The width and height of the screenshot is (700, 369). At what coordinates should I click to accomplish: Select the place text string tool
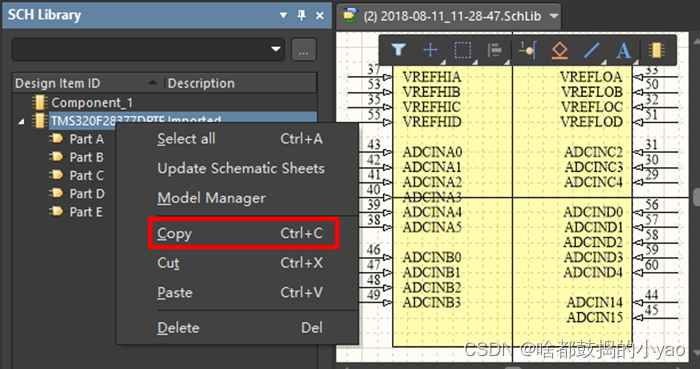pos(624,50)
